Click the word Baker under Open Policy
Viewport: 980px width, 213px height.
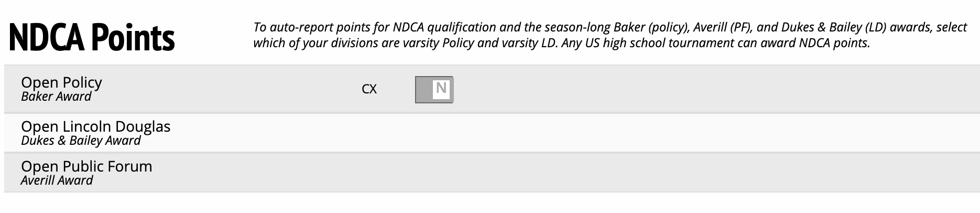pyautogui.click(x=35, y=97)
